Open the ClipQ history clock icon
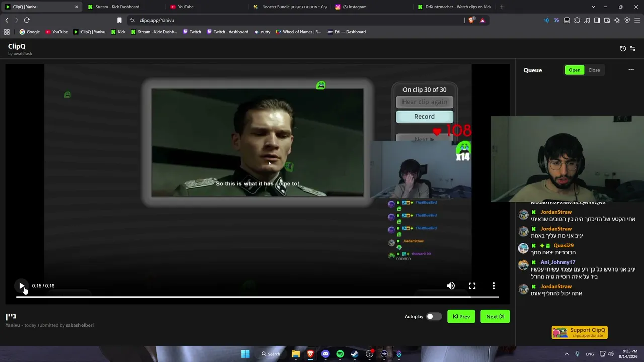Image resolution: width=644 pixels, height=362 pixels. point(623,49)
